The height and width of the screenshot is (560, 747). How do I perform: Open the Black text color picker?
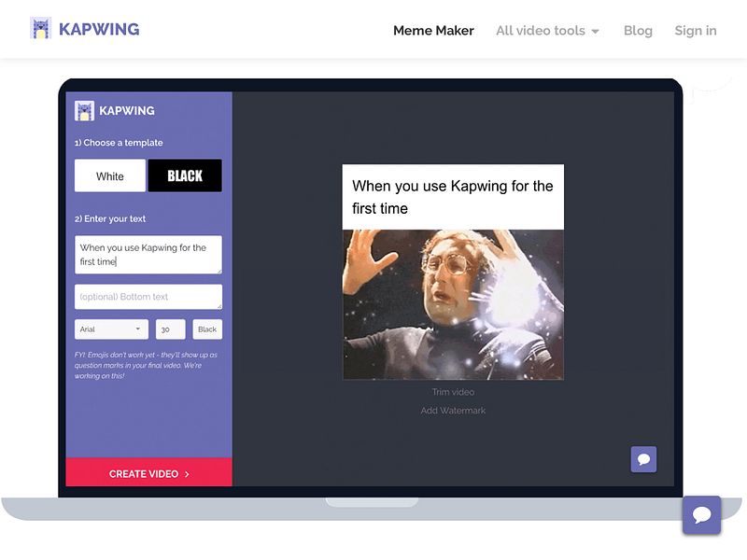[206, 329]
